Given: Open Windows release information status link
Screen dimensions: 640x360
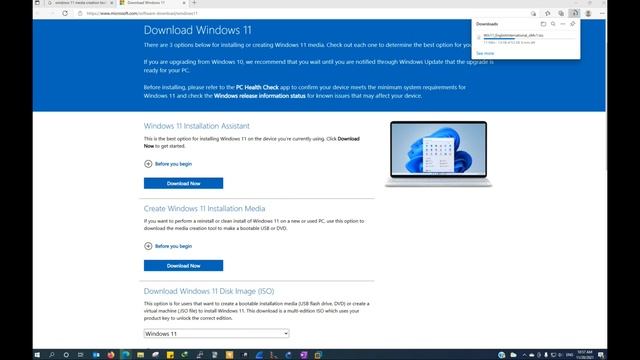Looking at the screenshot, I should point(260,96).
